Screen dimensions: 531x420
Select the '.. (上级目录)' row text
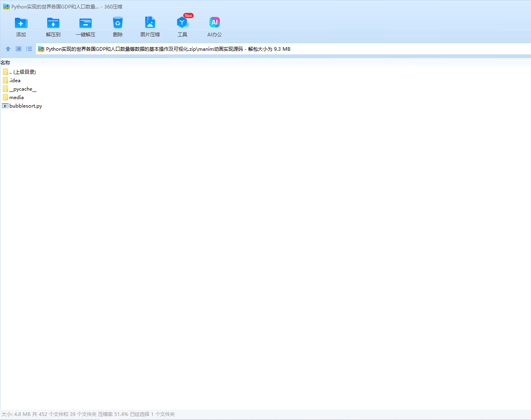click(23, 72)
